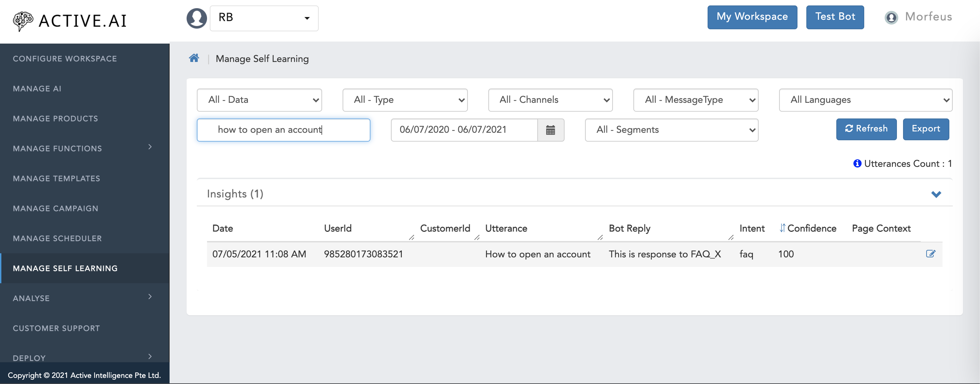This screenshot has width=980, height=384.
Task: Open the All Languages dropdown
Action: coord(866,100)
